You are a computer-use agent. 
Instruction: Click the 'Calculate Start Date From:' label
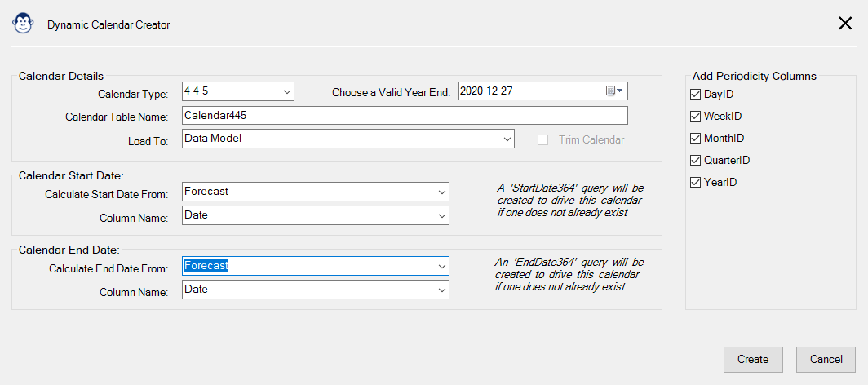click(106, 195)
